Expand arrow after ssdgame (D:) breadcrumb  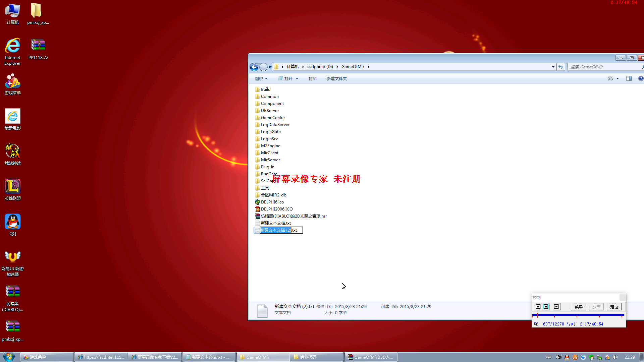point(337,67)
